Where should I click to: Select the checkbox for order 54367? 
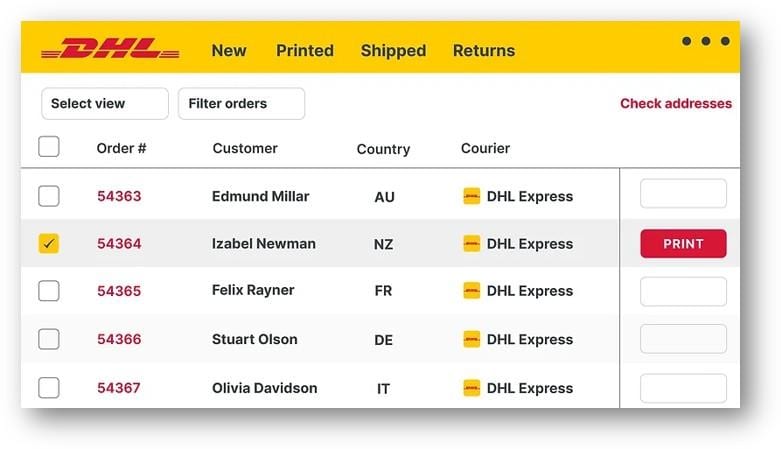[x=49, y=387]
